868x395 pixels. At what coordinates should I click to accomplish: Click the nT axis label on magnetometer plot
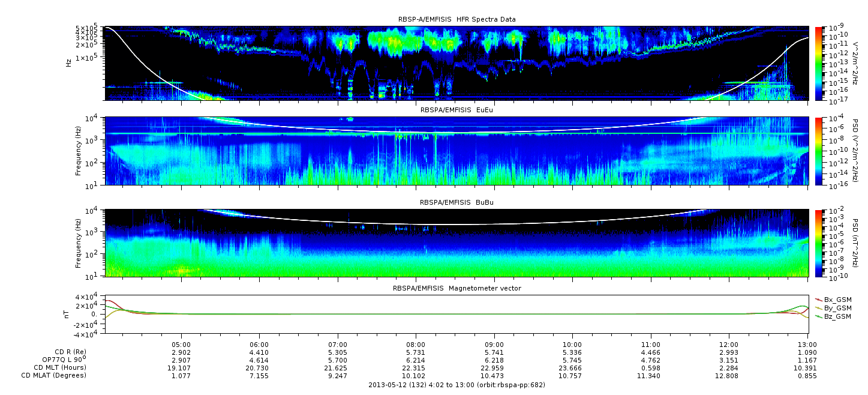click(68, 314)
